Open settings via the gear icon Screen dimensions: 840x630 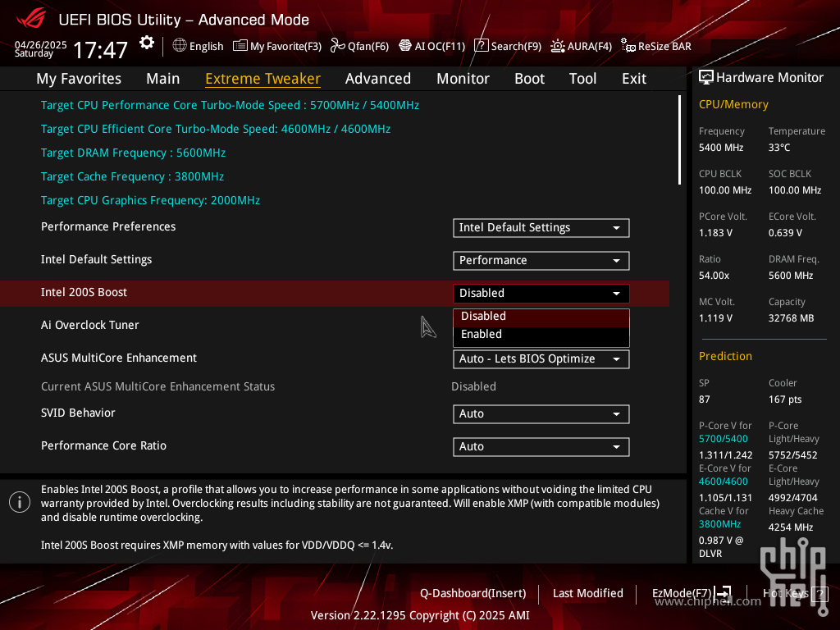click(146, 43)
